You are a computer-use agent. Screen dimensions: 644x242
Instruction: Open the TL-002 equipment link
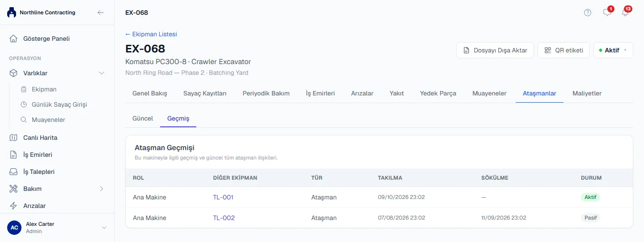pos(224,218)
